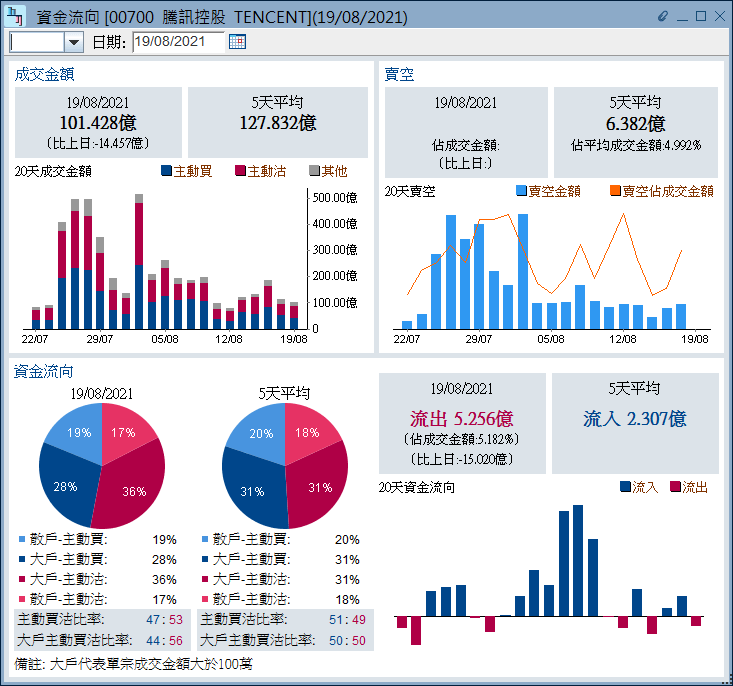
Task: Click the 流出 5.256億 summary card
Action: point(463,423)
